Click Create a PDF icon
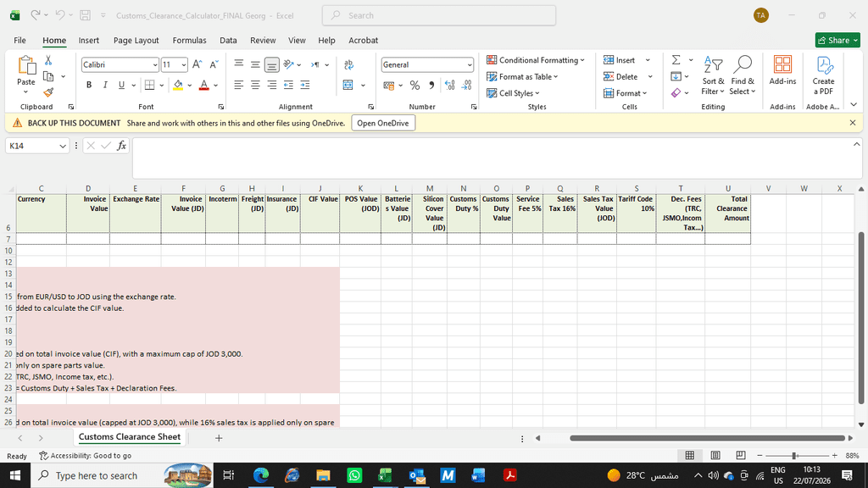 pos(823,75)
